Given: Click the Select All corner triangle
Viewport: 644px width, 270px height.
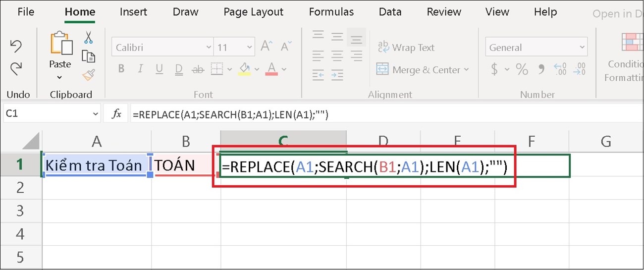Looking at the screenshot, I should (30, 142).
